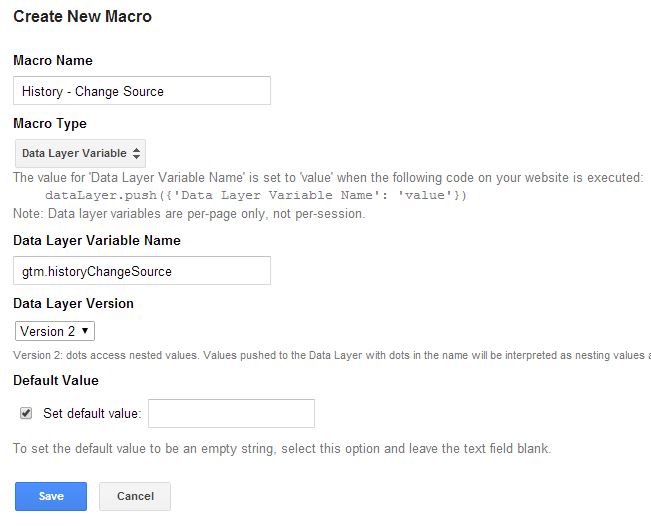Click the Create New Macro heading
Screen dimensions: 651x526
83,17
